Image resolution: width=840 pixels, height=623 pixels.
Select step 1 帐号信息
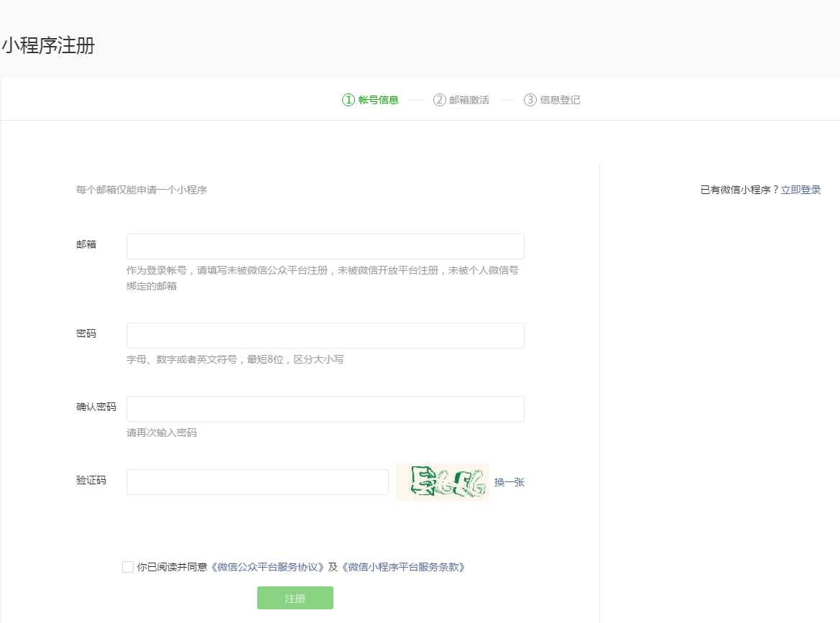370,100
